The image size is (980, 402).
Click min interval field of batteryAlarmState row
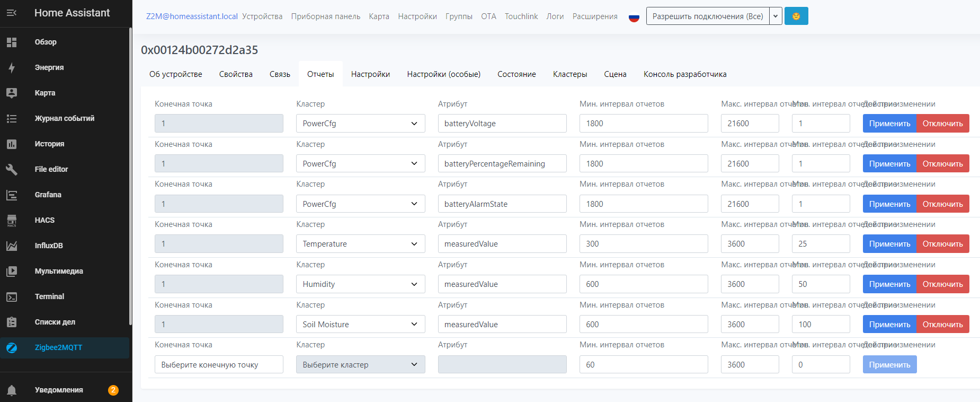click(x=643, y=204)
